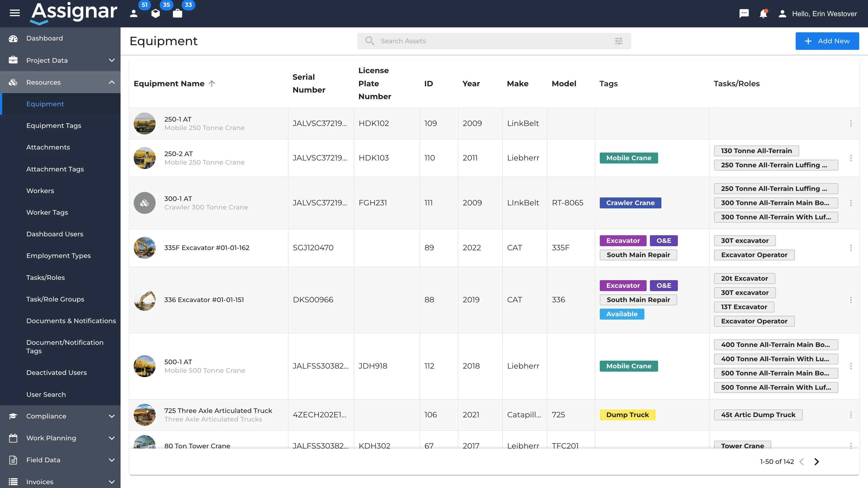Open Workers in sidebar

[40, 191]
